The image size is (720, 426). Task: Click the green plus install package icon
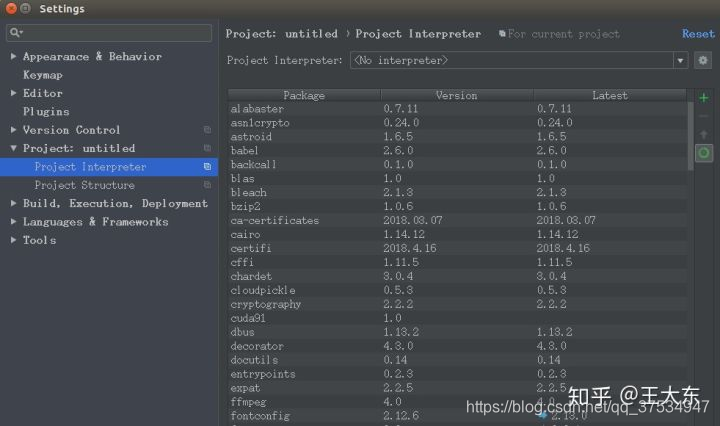703,98
